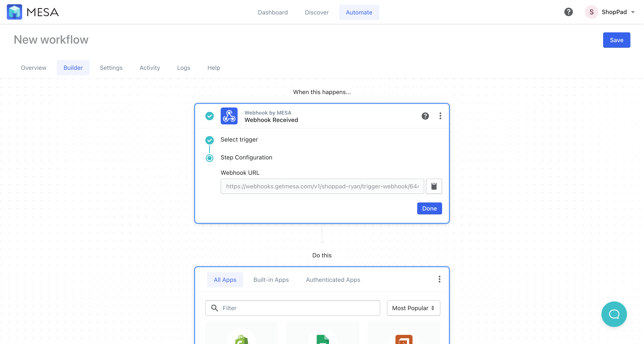Click the Webhook URL field
The height and width of the screenshot is (344, 644).
pyautogui.click(x=322, y=186)
